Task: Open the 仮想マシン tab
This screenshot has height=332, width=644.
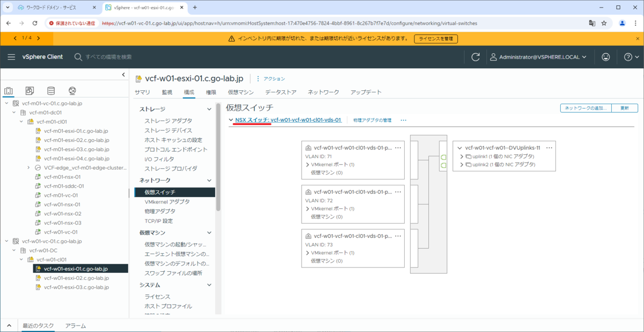Action: pos(240,92)
